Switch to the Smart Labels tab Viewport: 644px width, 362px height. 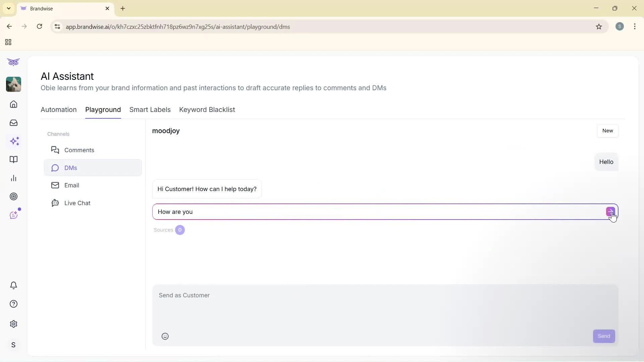point(150,110)
